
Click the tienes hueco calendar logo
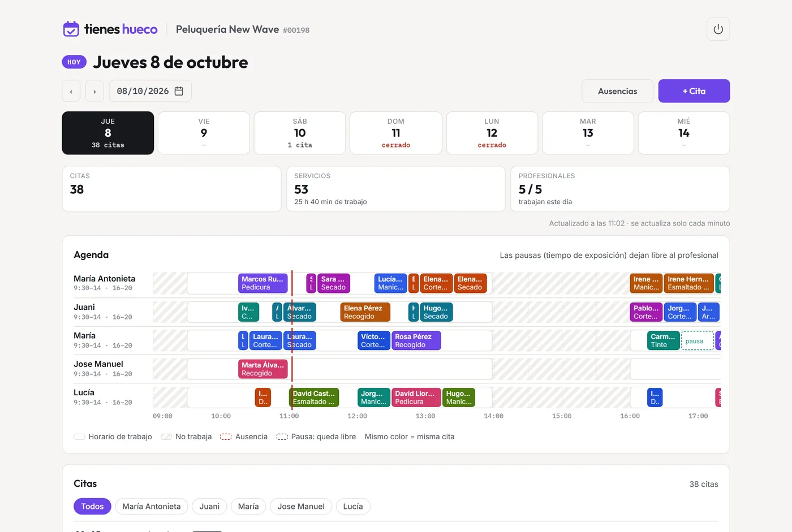tap(71, 29)
